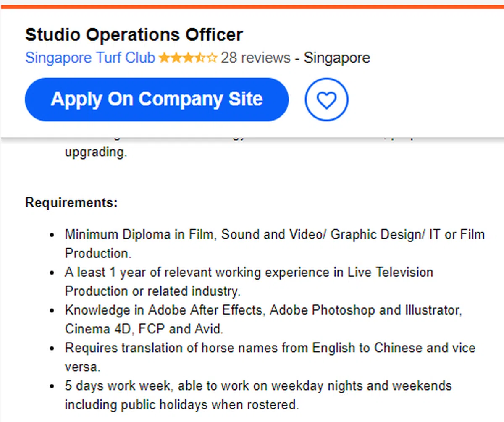The height and width of the screenshot is (422, 504).
Task: Click the bullet point beside Minimum Diploma
Action: [x=52, y=235]
